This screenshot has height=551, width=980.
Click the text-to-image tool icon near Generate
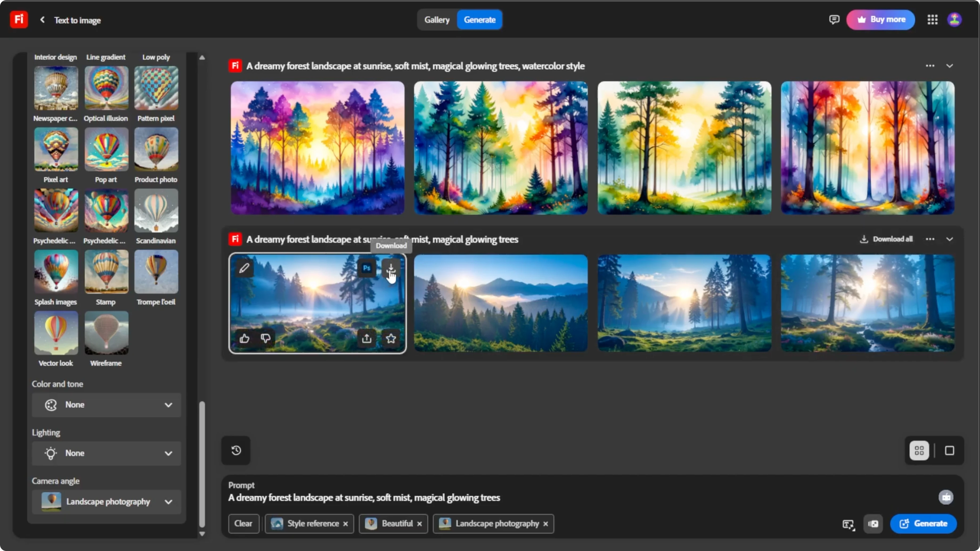click(848, 524)
